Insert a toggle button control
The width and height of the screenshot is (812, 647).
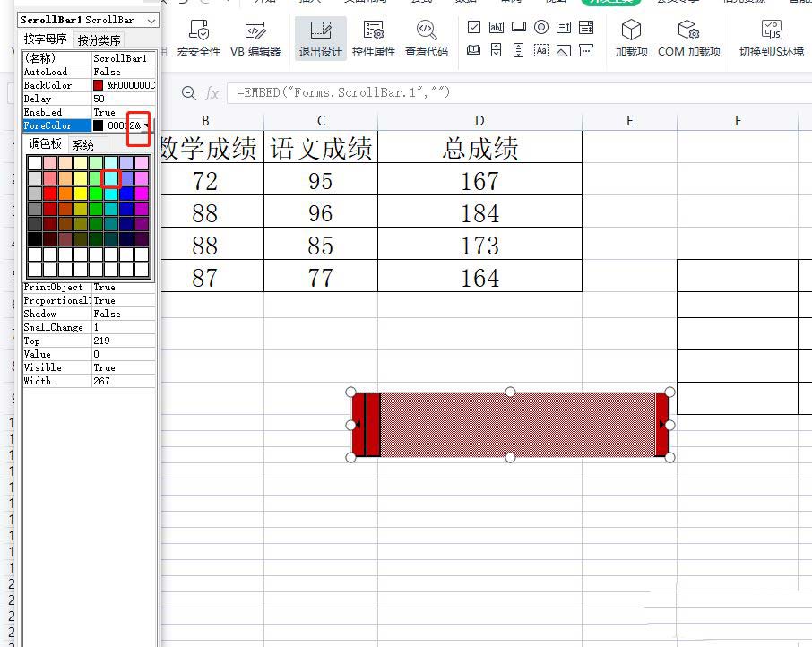[474, 50]
